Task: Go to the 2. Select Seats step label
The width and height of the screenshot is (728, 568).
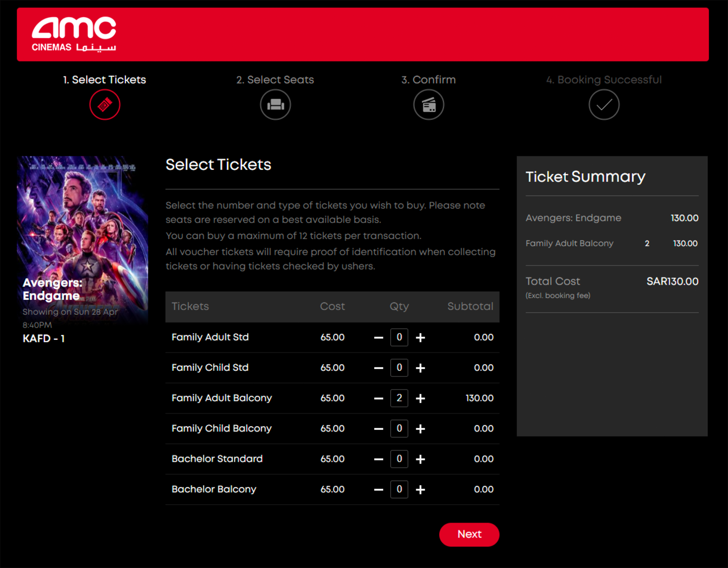Action: 275,80
